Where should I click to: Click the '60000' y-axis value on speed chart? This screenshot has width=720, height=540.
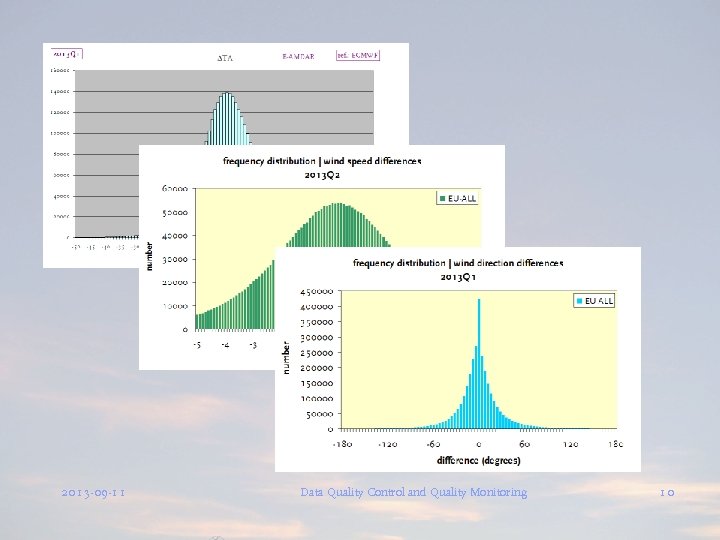pos(174,189)
